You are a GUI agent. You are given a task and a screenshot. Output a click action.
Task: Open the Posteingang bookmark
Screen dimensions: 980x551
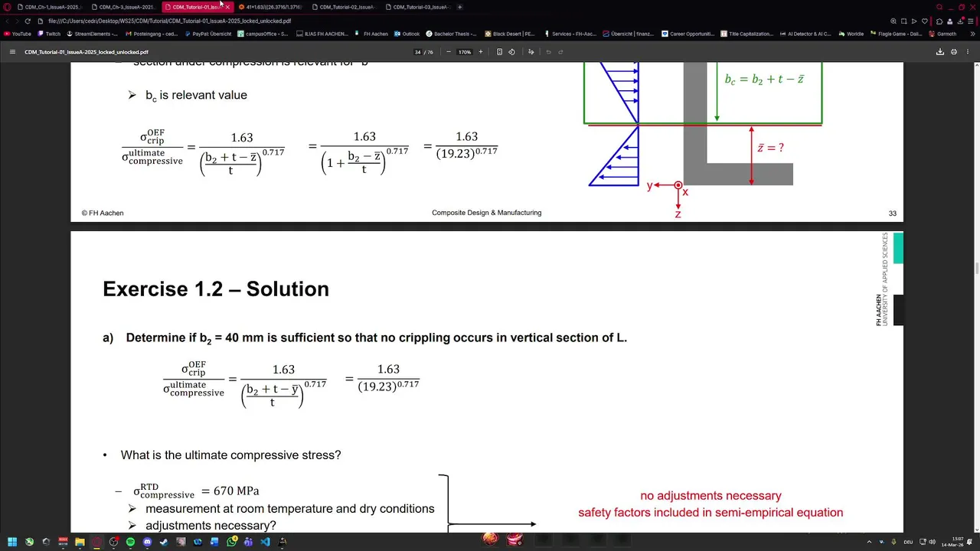pos(151,34)
